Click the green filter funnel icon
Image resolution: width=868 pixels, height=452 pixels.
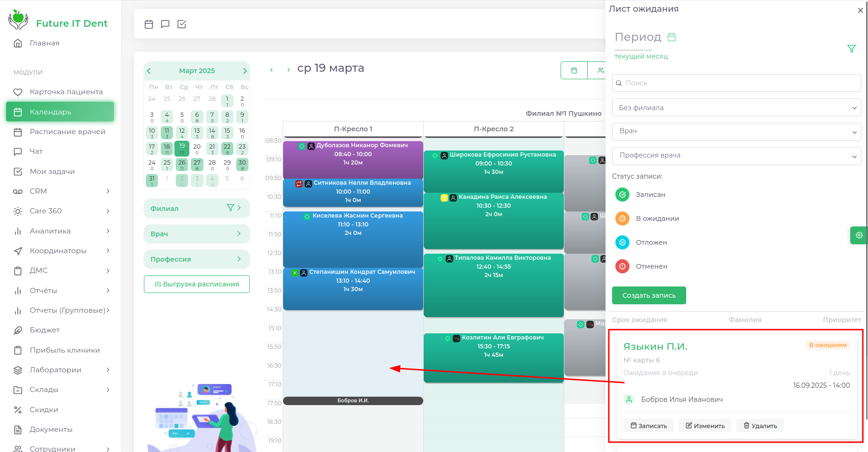click(851, 49)
